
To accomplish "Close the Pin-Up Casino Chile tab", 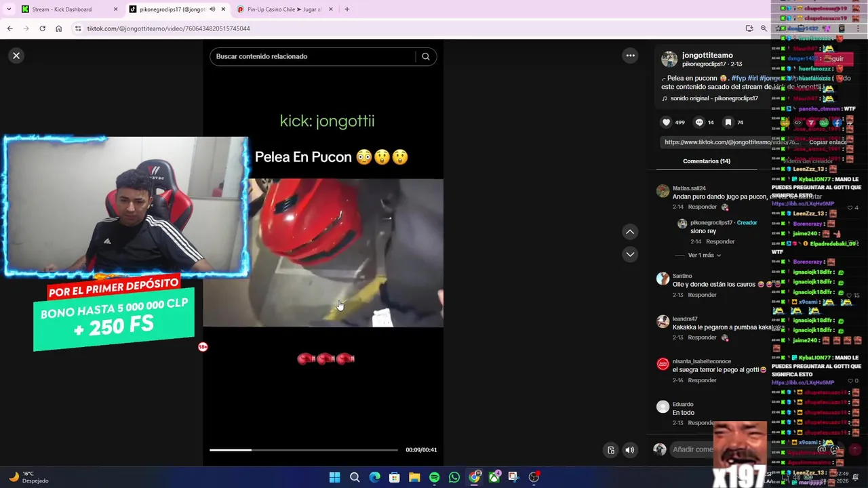I will point(331,9).
